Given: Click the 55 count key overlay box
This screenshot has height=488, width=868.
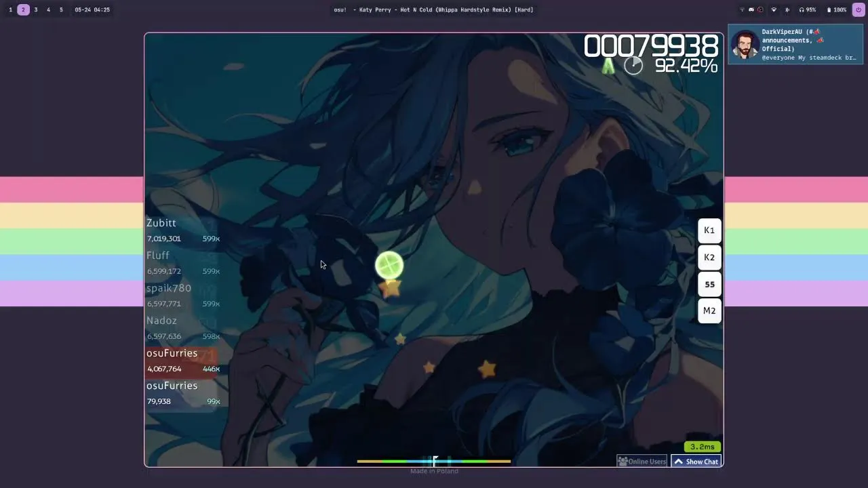Looking at the screenshot, I should [x=709, y=285].
